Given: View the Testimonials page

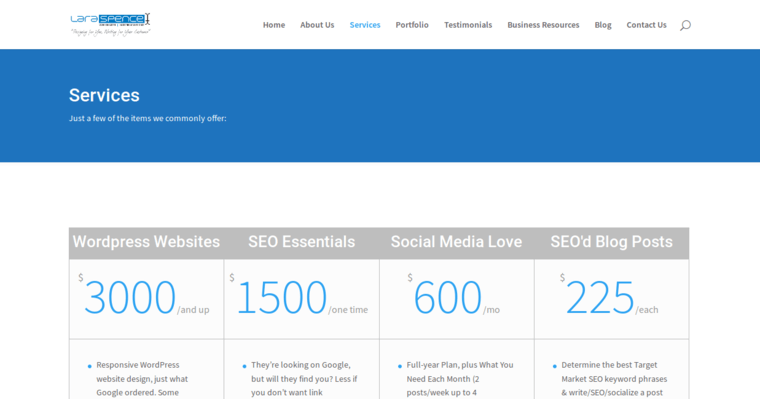Looking at the screenshot, I should [468, 25].
